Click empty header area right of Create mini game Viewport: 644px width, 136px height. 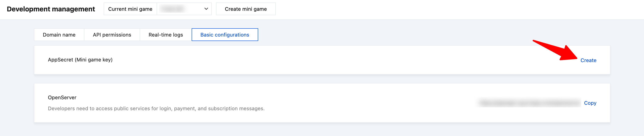tap(450, 9)
